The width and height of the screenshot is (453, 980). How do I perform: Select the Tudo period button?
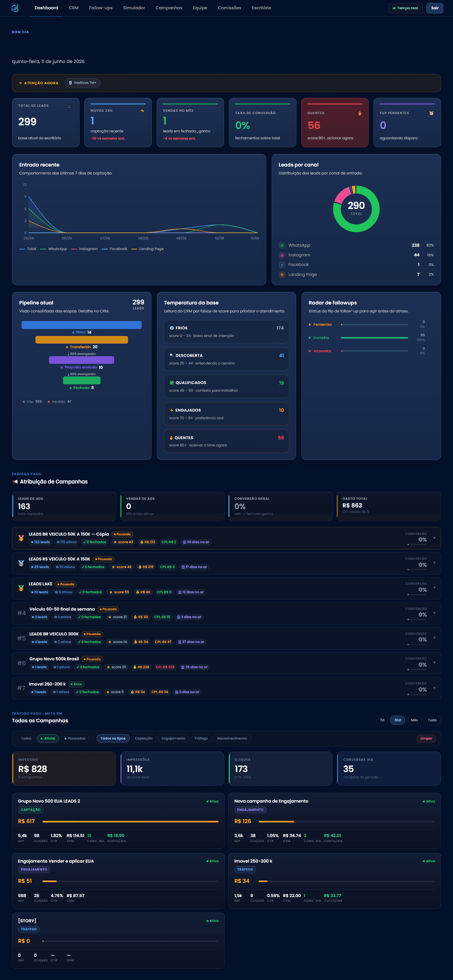(x=432, y=720)
